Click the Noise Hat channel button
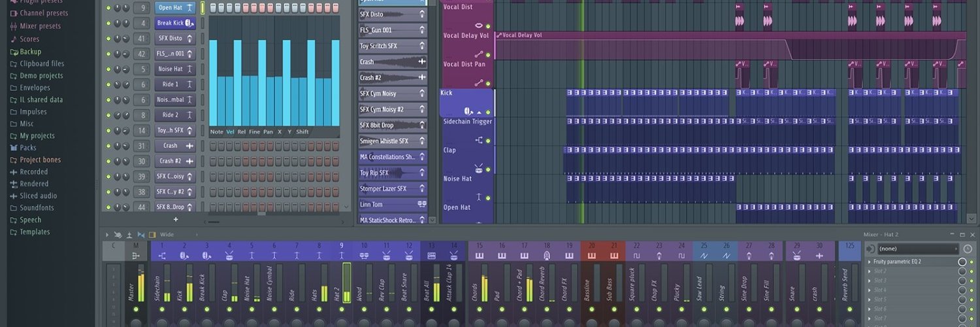 (x=175, y=69)
